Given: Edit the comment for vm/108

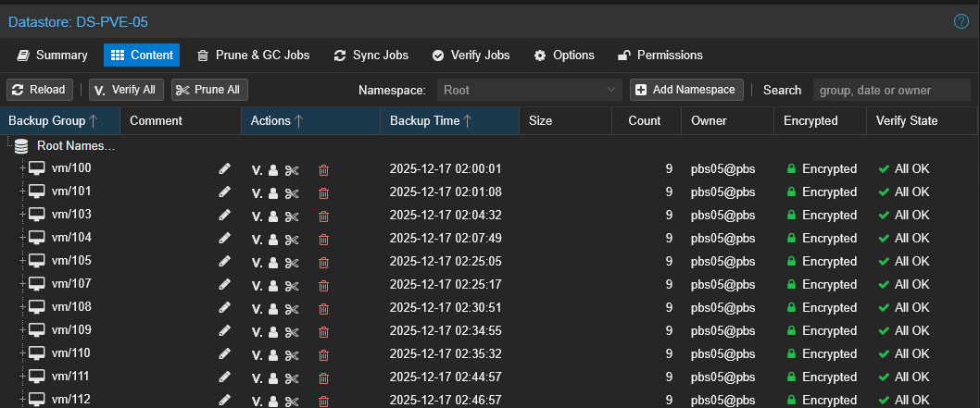Looking at the screenshot, I should coord(224,308).
